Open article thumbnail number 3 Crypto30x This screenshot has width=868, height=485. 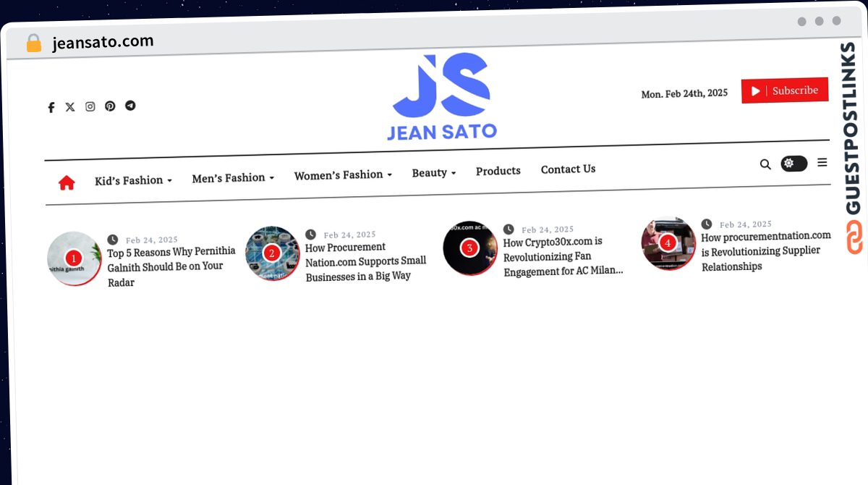[x=470, y=248]
